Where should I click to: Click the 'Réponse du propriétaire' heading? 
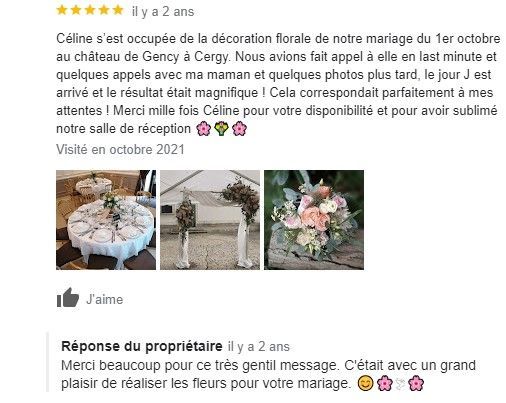coord(142,346)
